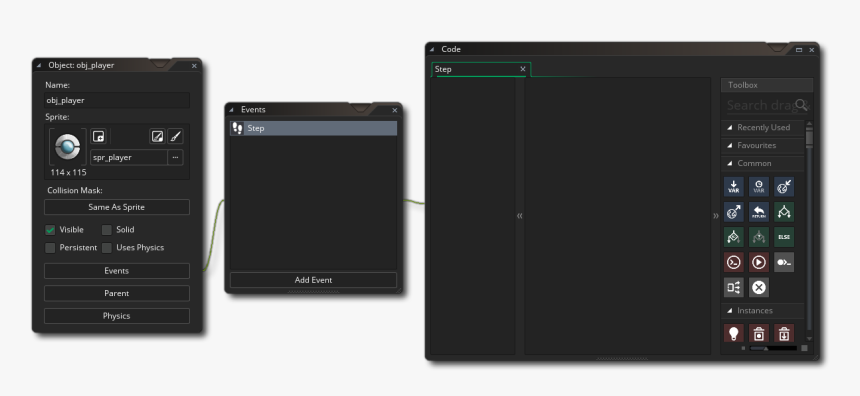
Task: Enable the Uses Physics checkbox
Action: click(x=106, y=248)
